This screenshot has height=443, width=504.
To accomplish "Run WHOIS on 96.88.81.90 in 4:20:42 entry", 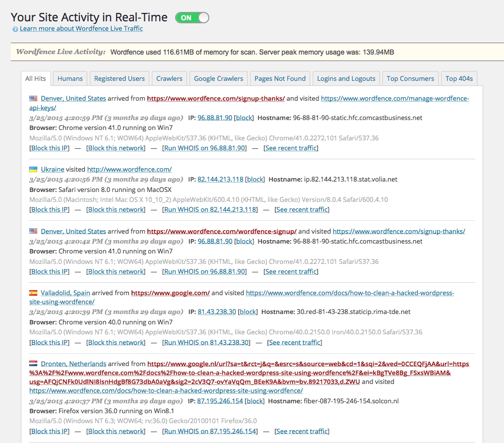I will (205, 272).
